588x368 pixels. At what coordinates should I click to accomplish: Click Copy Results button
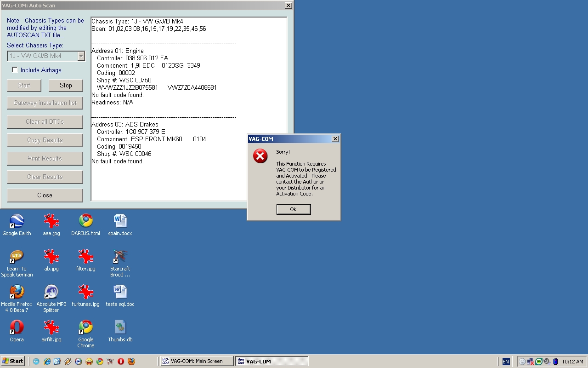[x=45, y=140]
